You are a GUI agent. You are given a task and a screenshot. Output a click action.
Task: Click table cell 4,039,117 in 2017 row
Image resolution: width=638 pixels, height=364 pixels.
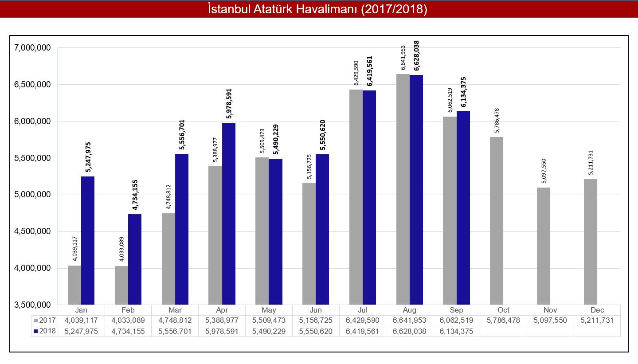[x=81, y=321]
